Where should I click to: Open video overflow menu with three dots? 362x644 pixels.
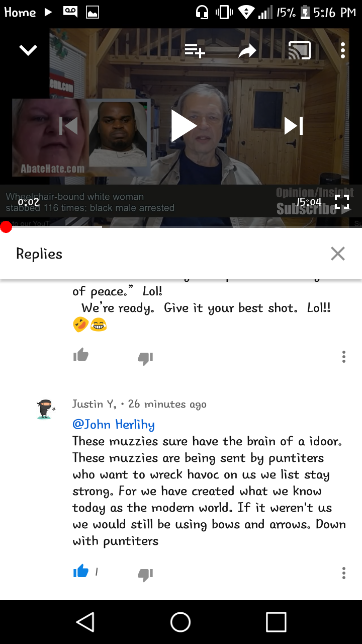[343, 50]
